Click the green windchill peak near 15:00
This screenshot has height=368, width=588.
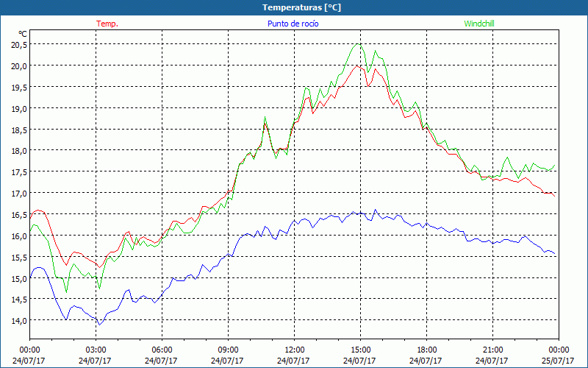(x=358, y=44)
